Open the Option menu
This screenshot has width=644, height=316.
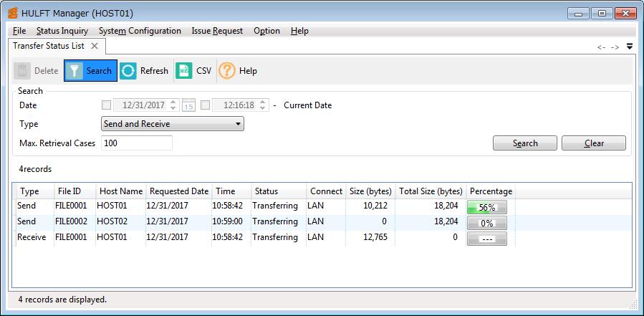(266, 31)
